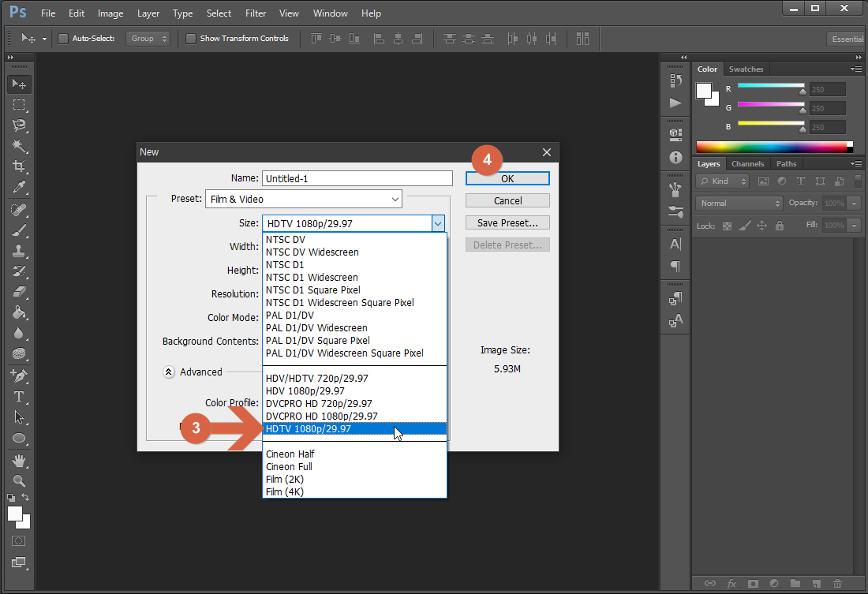This screenshot has width=868, height=594.
Task: Toggle lock position icon
Action: (x=761, y=226)
